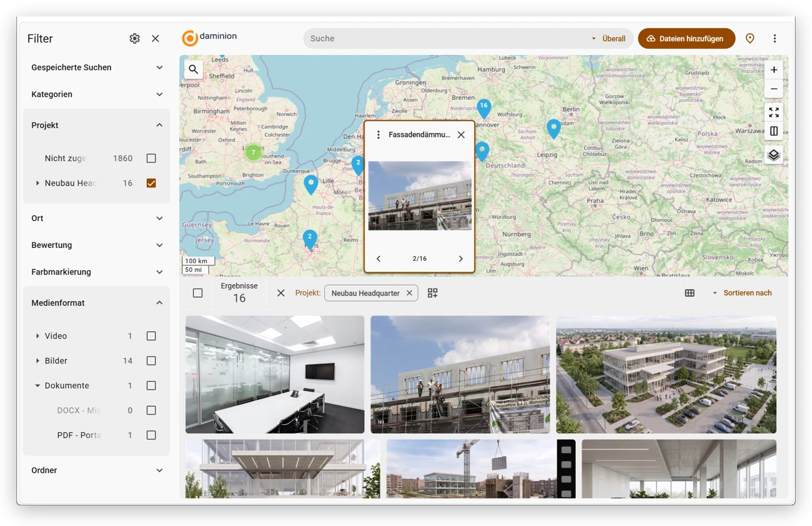Expand the Neubau Headquarter tree item

click(37, 184)
